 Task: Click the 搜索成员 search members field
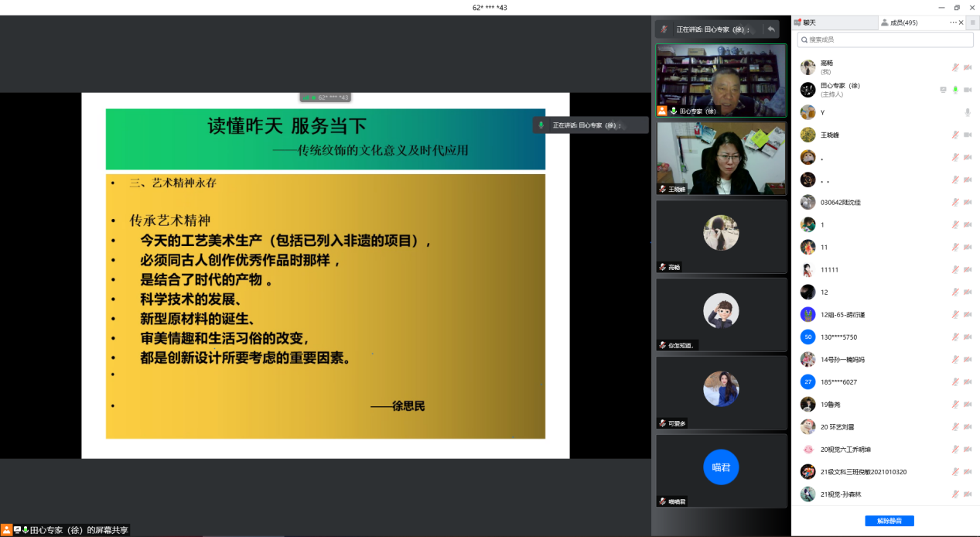[x=885, y=39]
